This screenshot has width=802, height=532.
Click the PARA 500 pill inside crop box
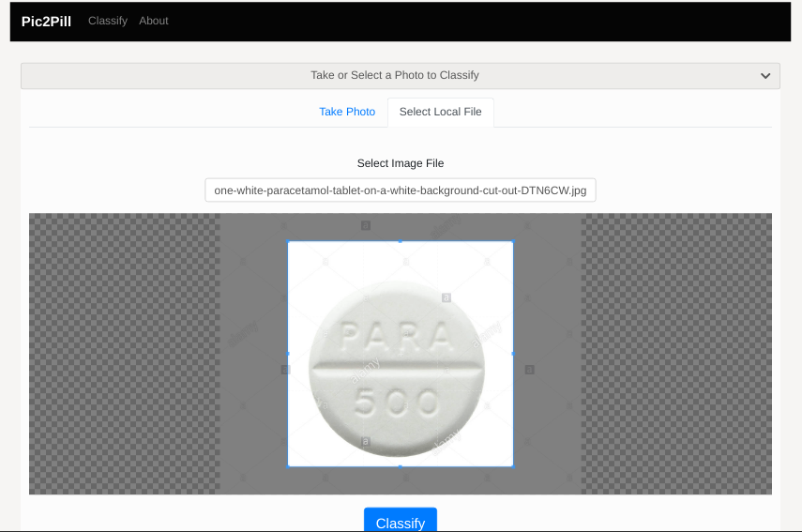click(x=397, y=369)
